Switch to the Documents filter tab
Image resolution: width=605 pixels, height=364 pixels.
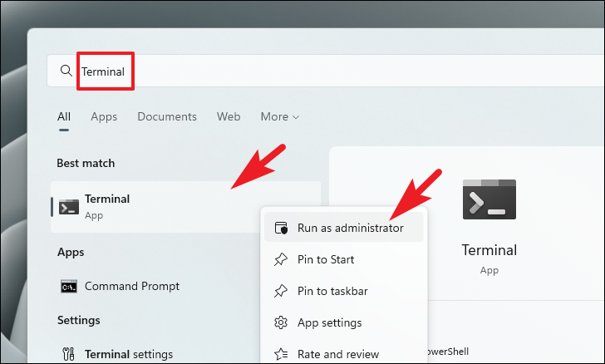click(x=167, y=116)
